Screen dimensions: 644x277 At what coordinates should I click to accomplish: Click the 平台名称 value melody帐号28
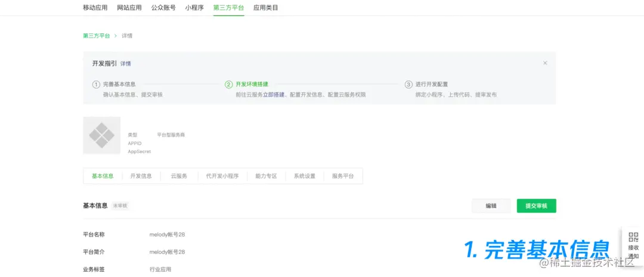click(167, 235)
